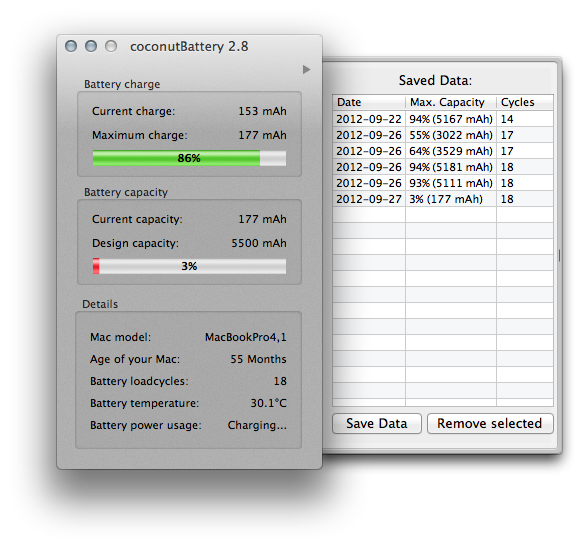
Task: Click the Charging... power usage status
Action: [257, 425]
